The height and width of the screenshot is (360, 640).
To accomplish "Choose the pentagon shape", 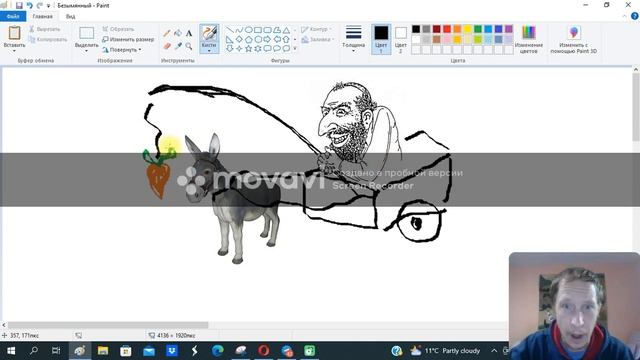I will click(x=249, y=40).
